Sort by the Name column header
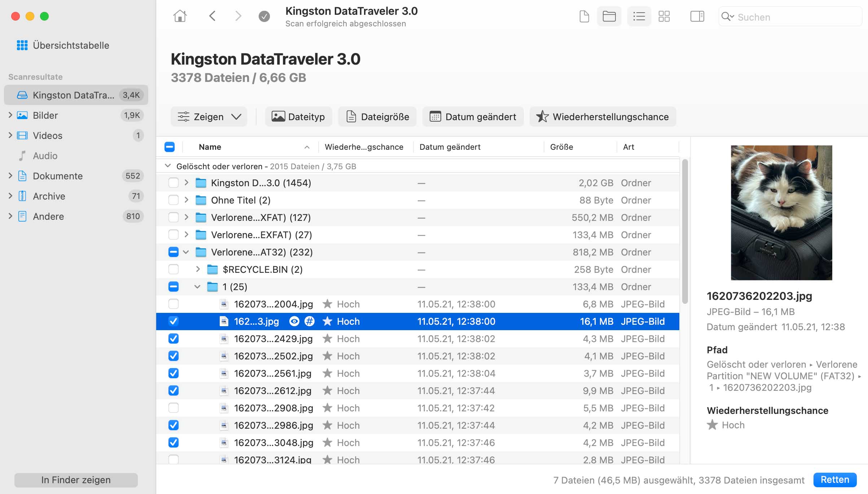 [251, 147]
